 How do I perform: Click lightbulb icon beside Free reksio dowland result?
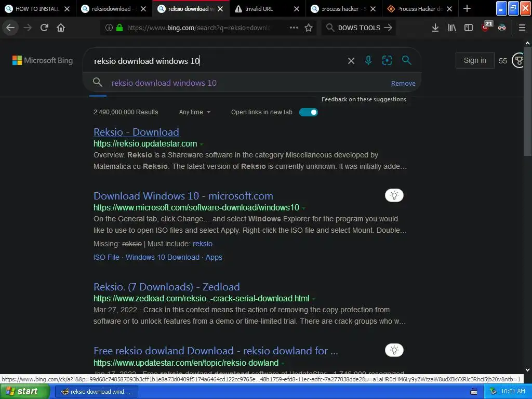pos(394,350)
